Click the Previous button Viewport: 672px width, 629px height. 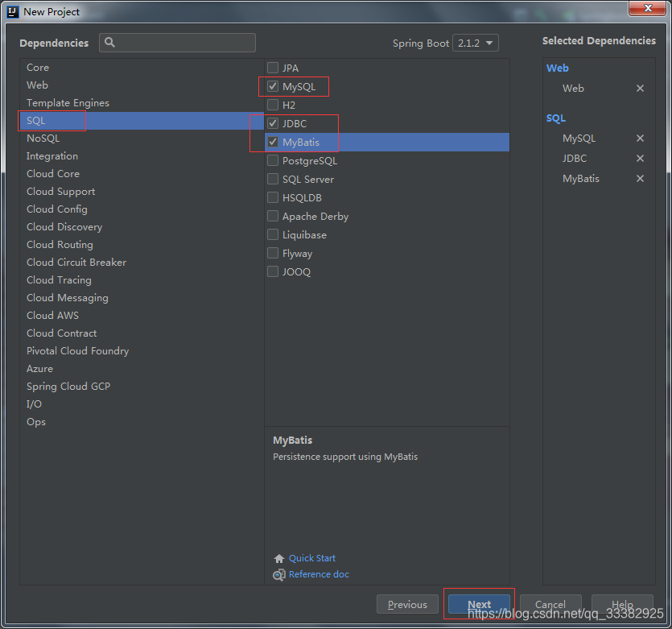coord(407,604)
